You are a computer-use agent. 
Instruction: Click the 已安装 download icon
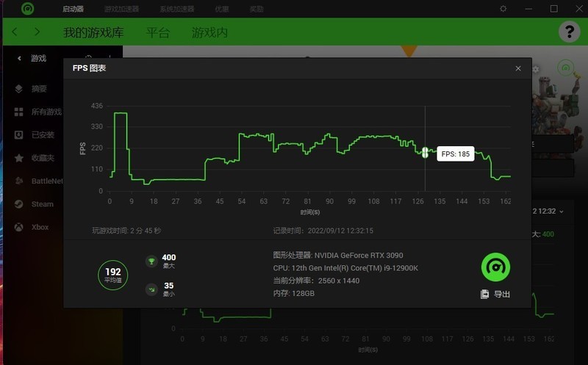[x=19, y=135]
